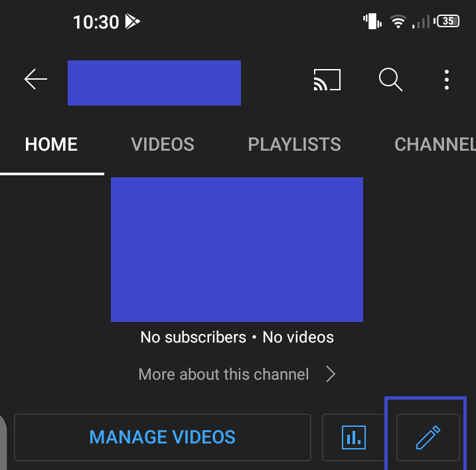476x470 pixels.
Task: Select the HOME tab
Action: [51, 144]
